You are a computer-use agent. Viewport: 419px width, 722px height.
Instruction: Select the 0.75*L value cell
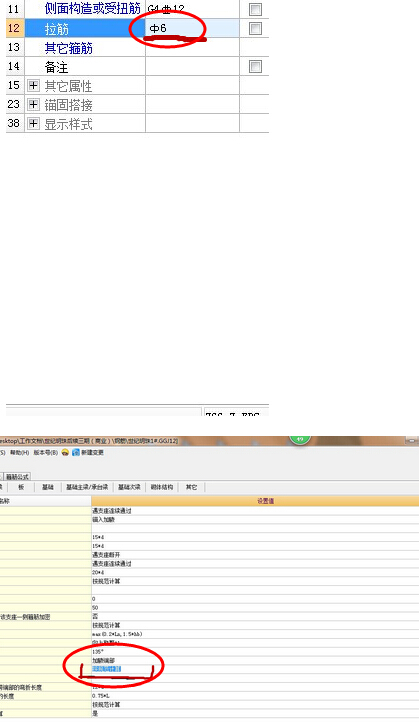pyautogui.click(x=255, y=696)
